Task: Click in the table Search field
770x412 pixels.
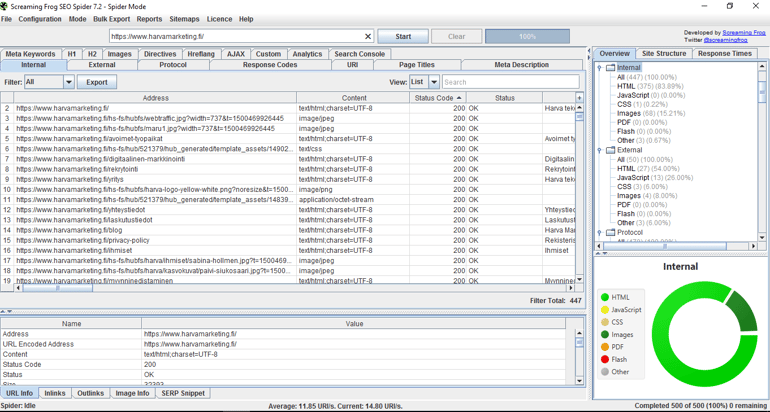Action: 511,82
